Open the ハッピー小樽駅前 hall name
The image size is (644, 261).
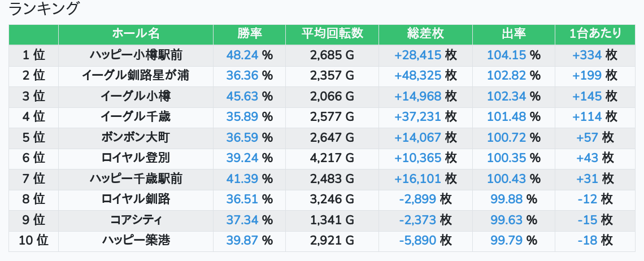136,55
